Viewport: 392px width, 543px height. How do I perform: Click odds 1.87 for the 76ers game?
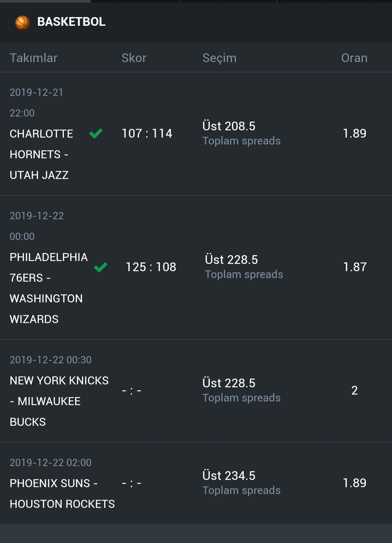coord(355,267)
